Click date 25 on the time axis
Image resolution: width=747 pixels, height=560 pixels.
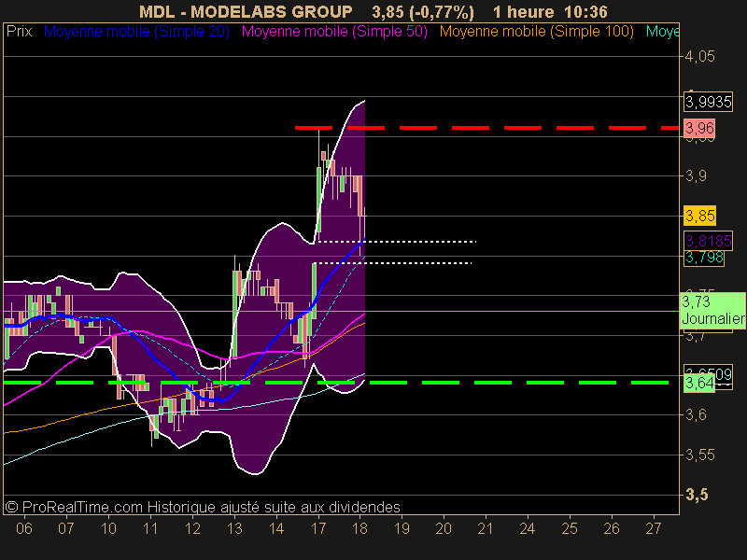(x=570, y=528)
